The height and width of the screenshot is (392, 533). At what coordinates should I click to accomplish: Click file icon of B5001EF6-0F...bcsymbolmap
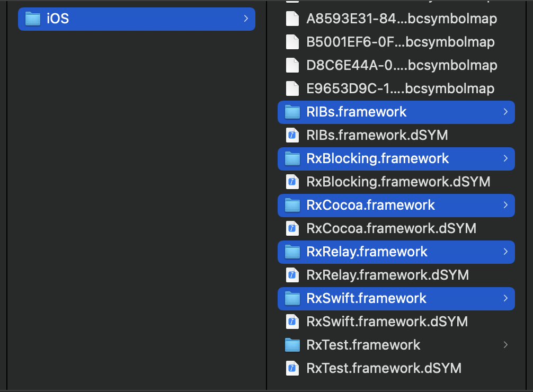[292, 42]
